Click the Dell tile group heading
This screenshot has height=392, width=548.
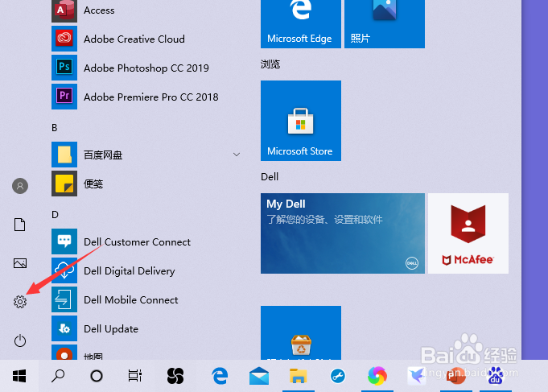[x=270, y=176]
